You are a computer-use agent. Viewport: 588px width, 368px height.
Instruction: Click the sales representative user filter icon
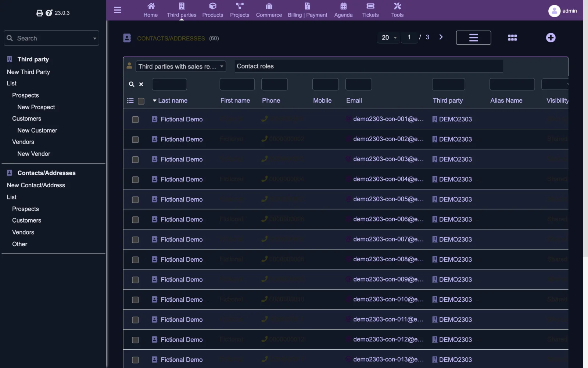coord(129,66)
